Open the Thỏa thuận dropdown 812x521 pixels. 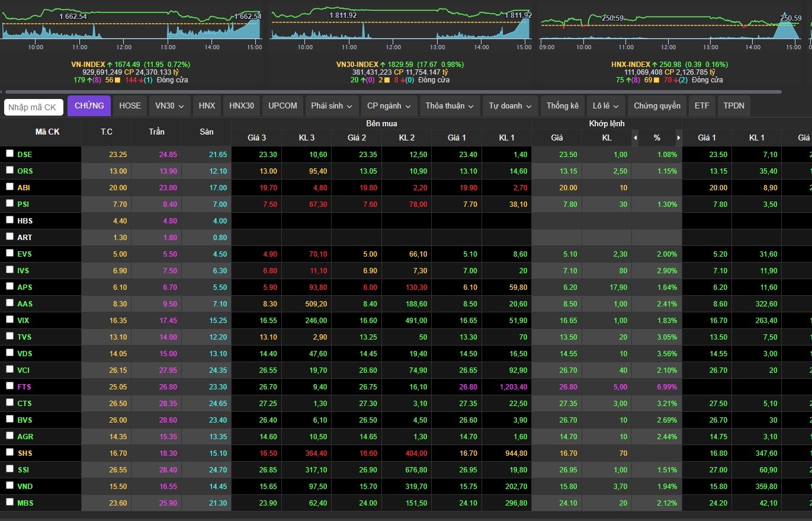coord(449,106)
